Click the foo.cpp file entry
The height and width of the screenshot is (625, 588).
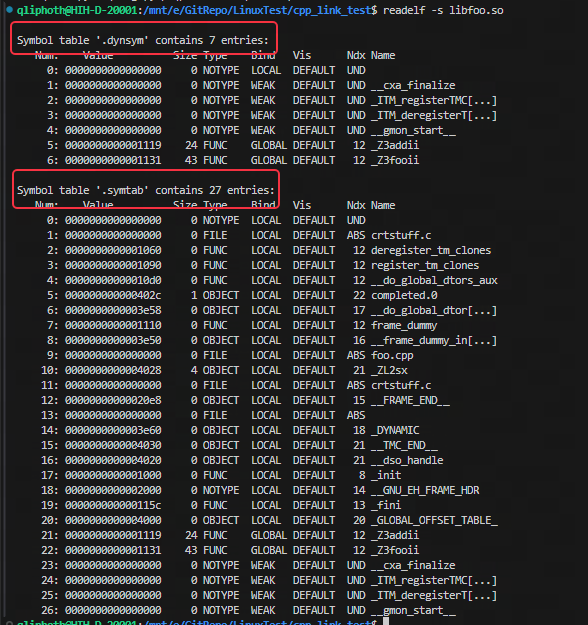click(392, 356)
